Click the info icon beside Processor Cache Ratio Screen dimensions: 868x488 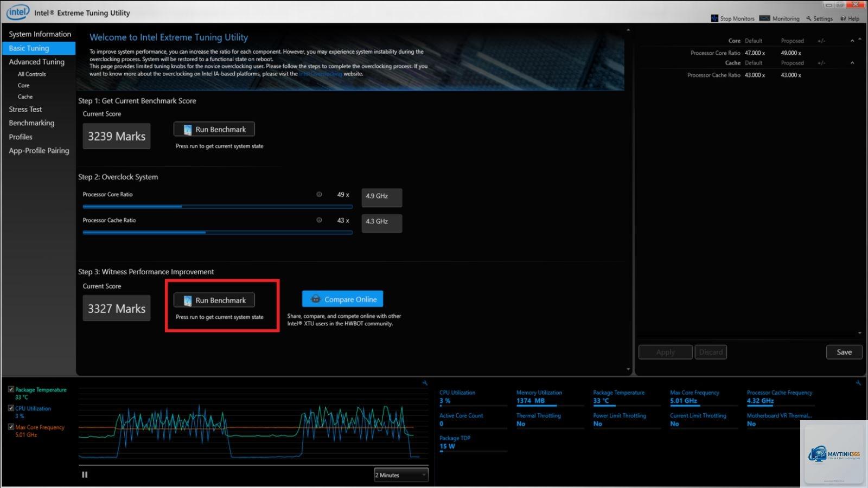[x=319, y=220]
